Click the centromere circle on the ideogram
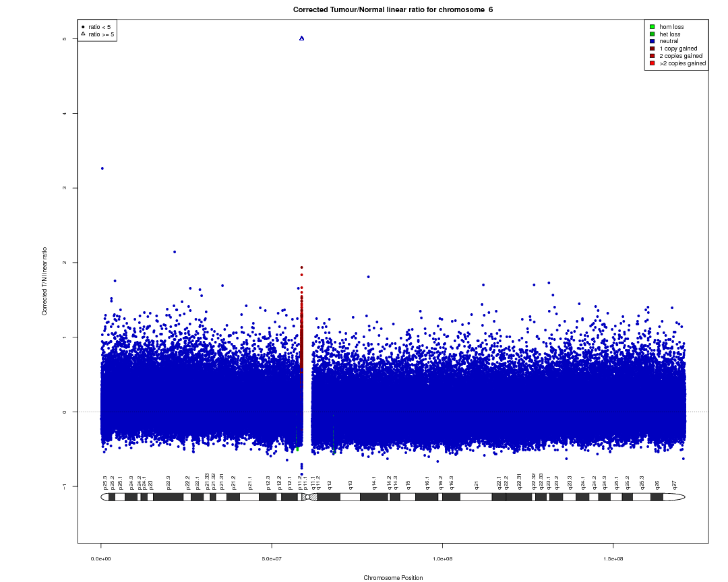728x582 pixels. point(307,497)
